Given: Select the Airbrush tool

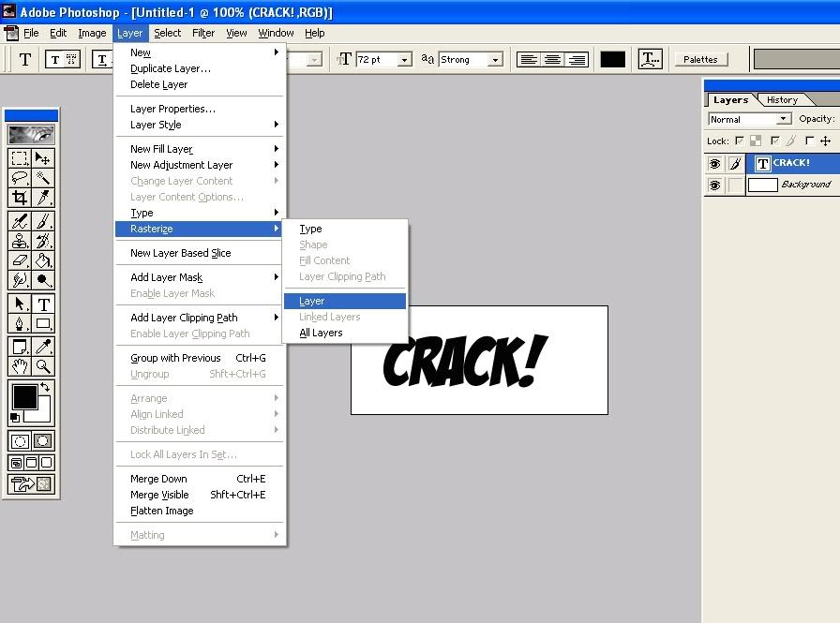Looking at the screenshot, I should tap(20, 221).
